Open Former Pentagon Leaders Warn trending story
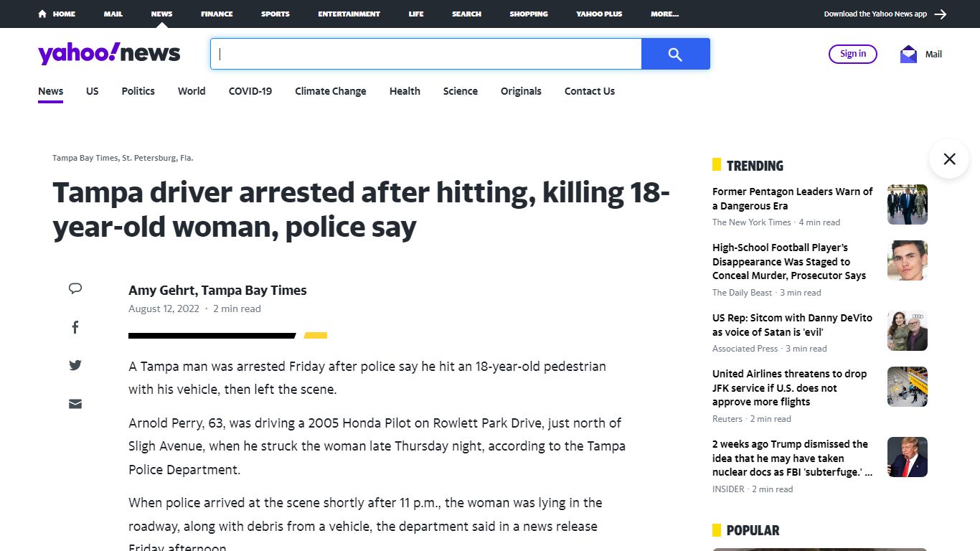The height and width of the screenshot is (551, 980). point(793,199)
